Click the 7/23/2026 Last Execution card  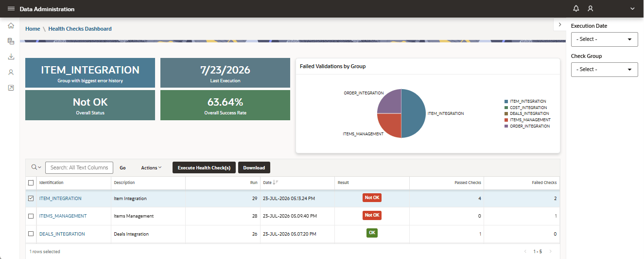(225, 73)
